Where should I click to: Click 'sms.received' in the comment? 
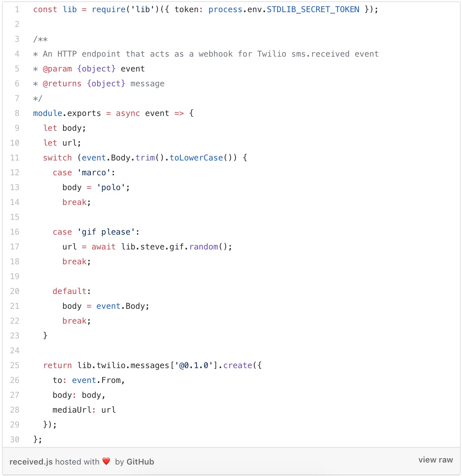(321, 54)
